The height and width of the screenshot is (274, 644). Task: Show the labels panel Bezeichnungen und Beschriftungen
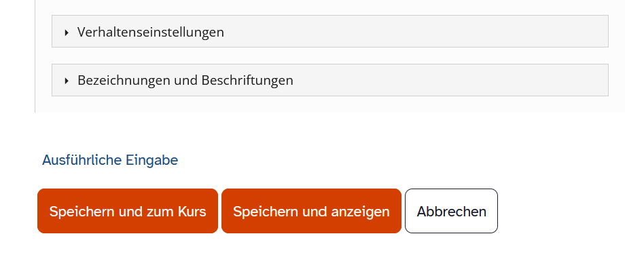coord(185,81)
